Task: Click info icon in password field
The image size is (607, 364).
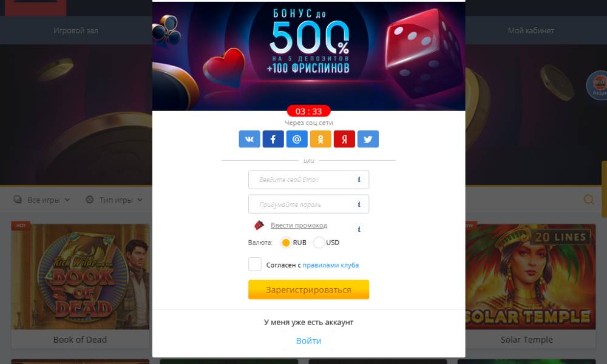Action: tap(359, 204)
